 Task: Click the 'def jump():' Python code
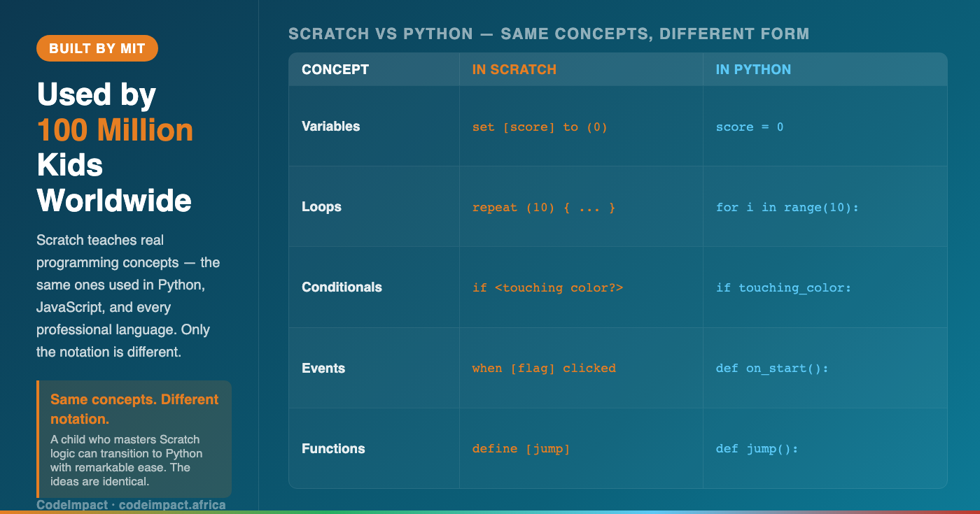pyautogui.click(x=757, y=449)
